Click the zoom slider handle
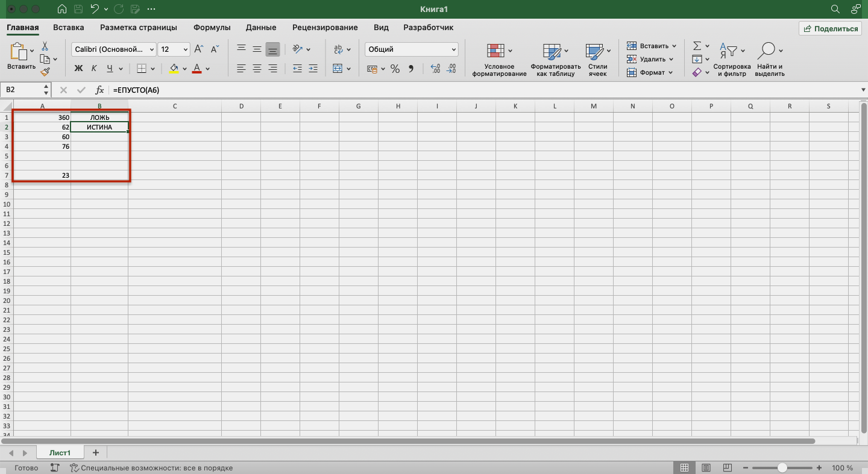Screen dimensions: 868x474 (x=782, y=468)
